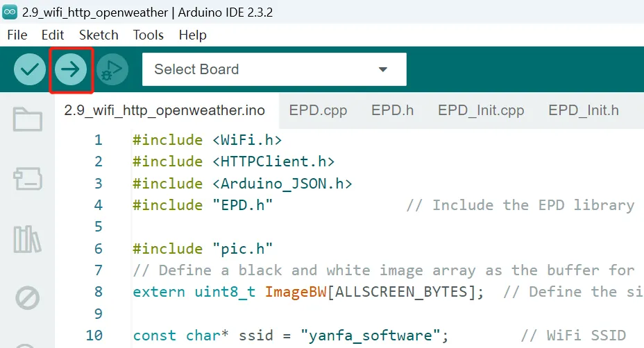Click the Arduino IDE logo in title bar
The height and width of the screenshot is (348, 644).
pos(11,12)
